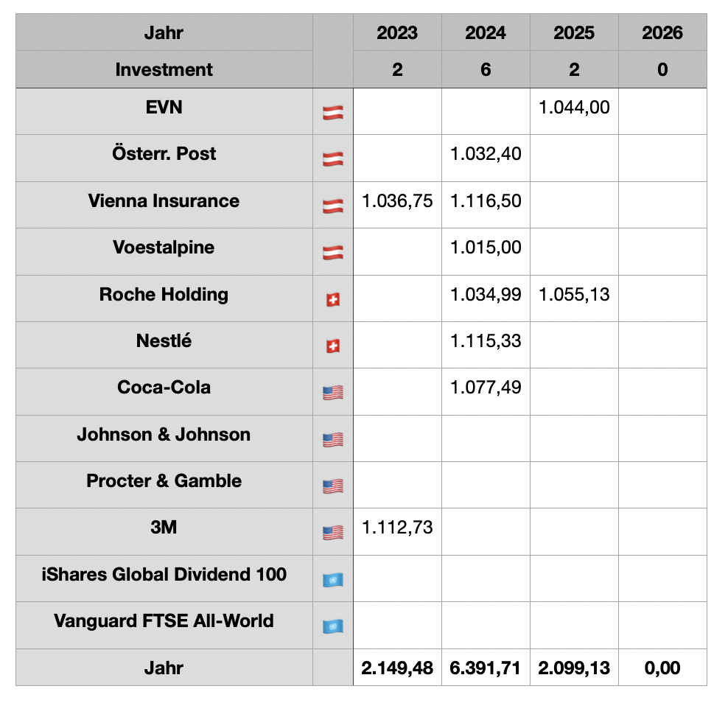Select the Roche Holding 2025 value 1.055,13
Image resolution: width=728 pixels, height=703 pixels.
pyautogui.click(x=574, y=295)
